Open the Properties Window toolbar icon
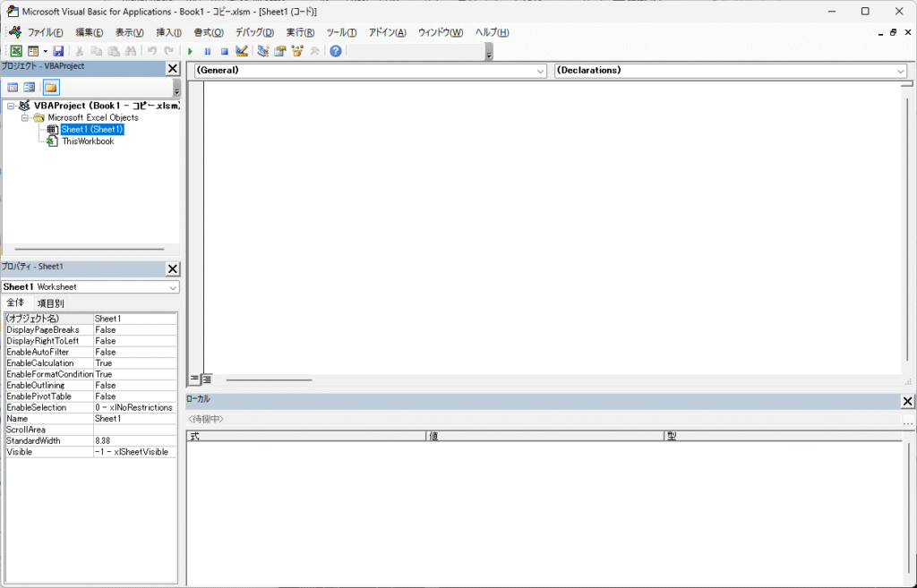917x588 pixels. 280,51
